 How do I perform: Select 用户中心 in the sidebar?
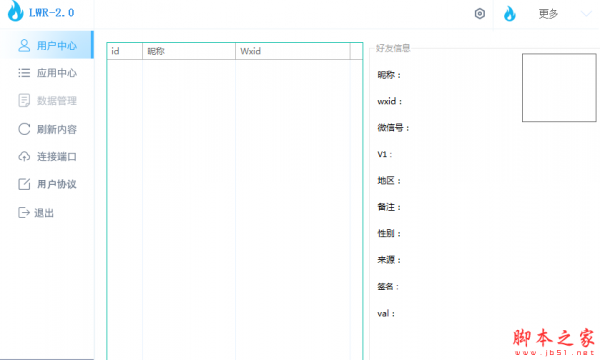pyautogui.click(x=46, y=45)
